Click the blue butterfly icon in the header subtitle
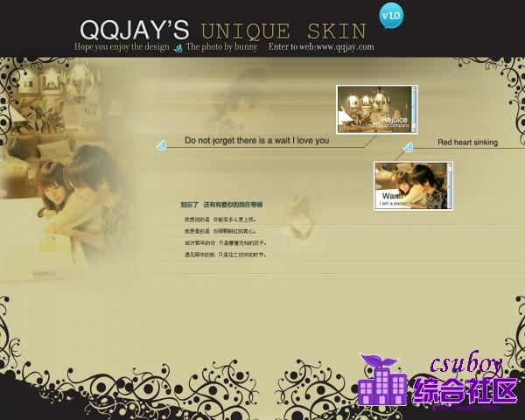 (178, 47)
